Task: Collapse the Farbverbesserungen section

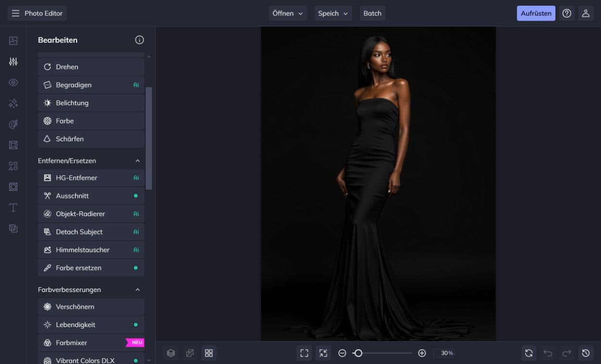Action: 138,290
